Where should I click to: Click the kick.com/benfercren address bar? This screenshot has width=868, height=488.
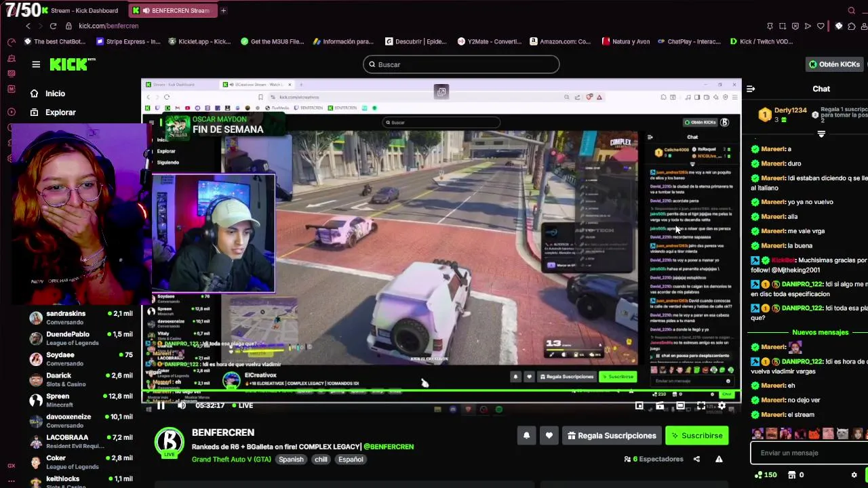pyautogui.click(x=108, y=26)
